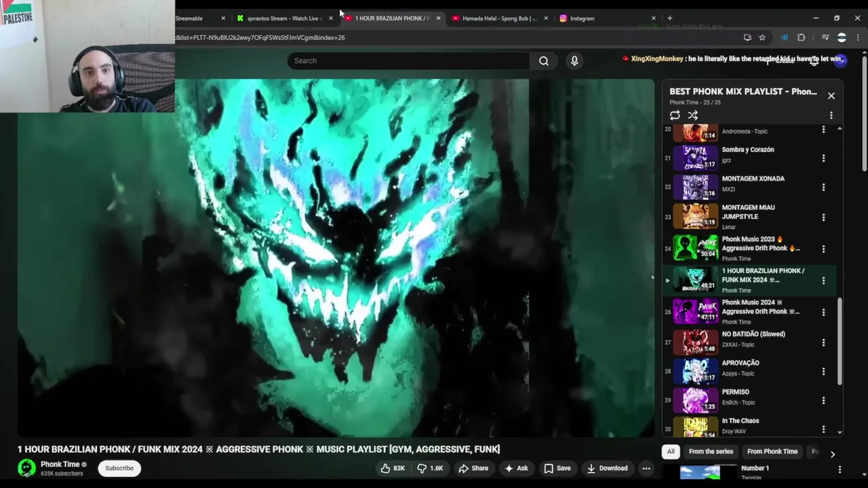Bookmark this page with star icon
868x488 pixels.
(x=762, y=37)
